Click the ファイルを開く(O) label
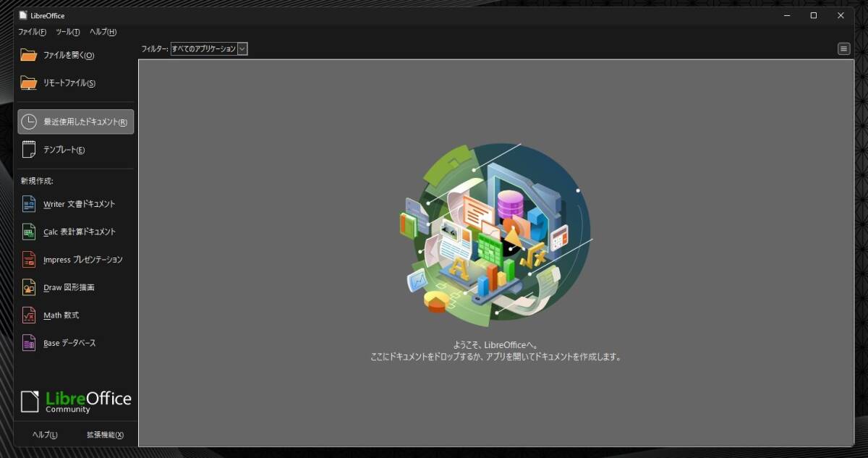 [69, 55]
